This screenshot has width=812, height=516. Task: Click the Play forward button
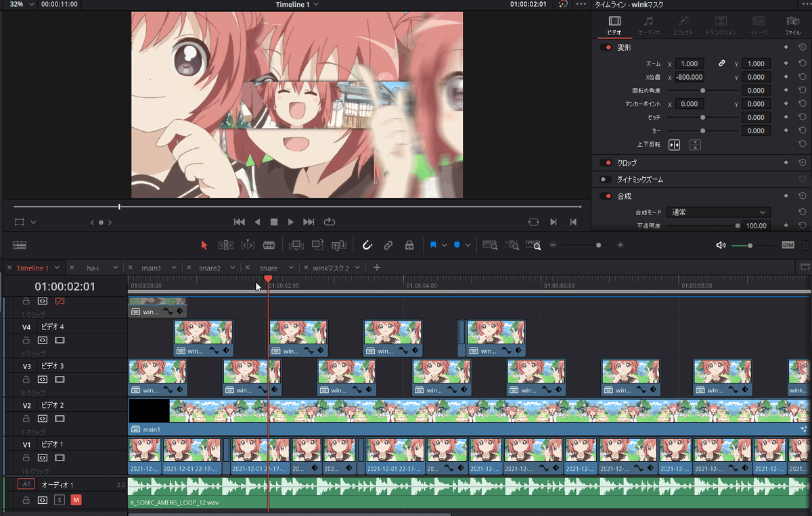[291, 222]
